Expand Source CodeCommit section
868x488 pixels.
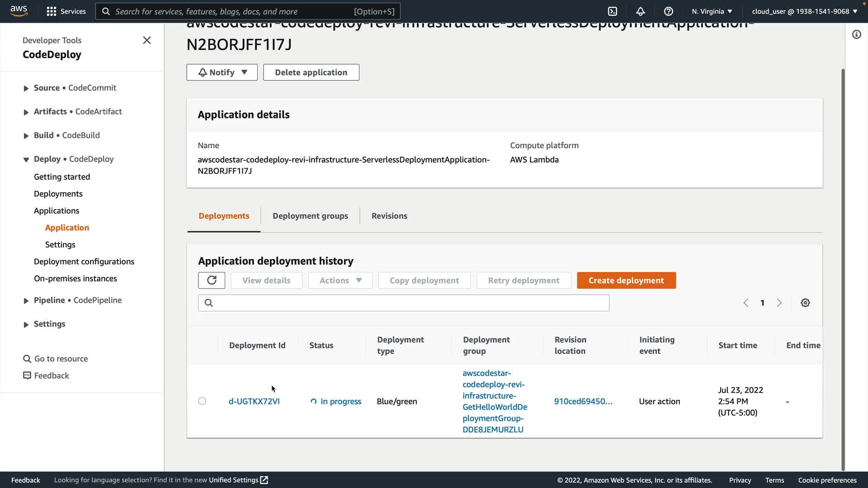click(x=26, y=88)
